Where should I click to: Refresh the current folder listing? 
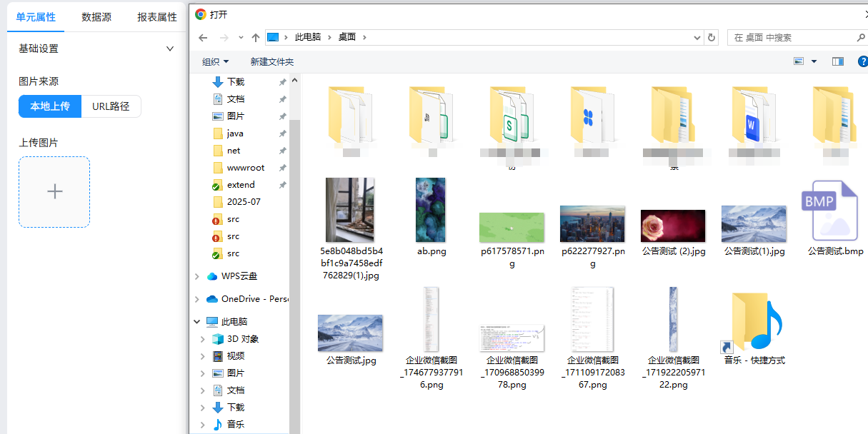click(x=711, y=37)
